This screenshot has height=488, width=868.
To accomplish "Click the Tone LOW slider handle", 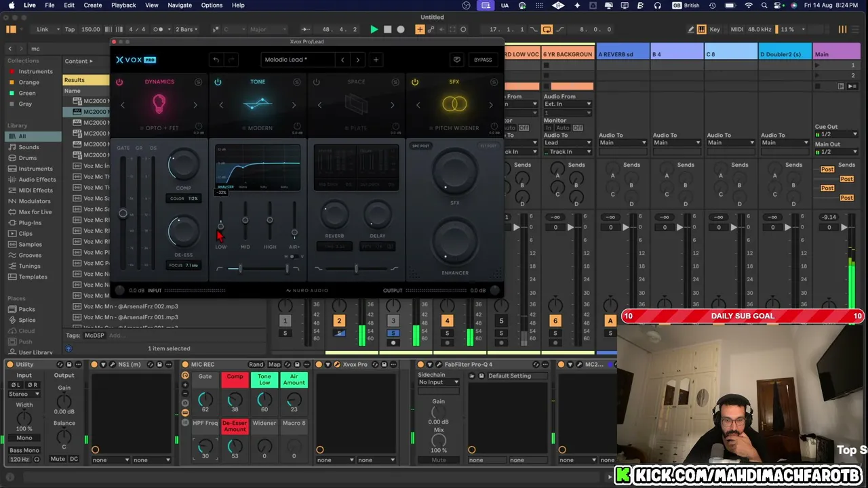I will pyautogui.click(x=221, y=226).
